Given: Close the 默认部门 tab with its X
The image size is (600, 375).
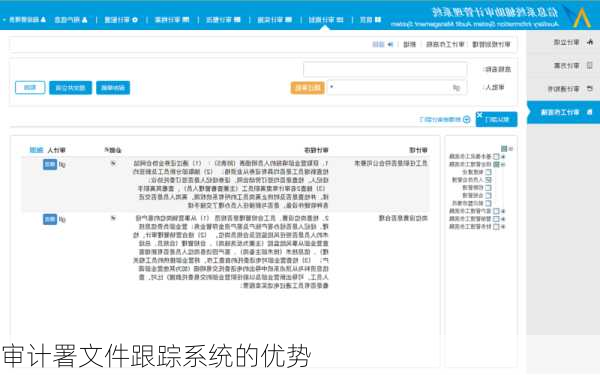Looking at the screenshot, I should coord(479,115).
